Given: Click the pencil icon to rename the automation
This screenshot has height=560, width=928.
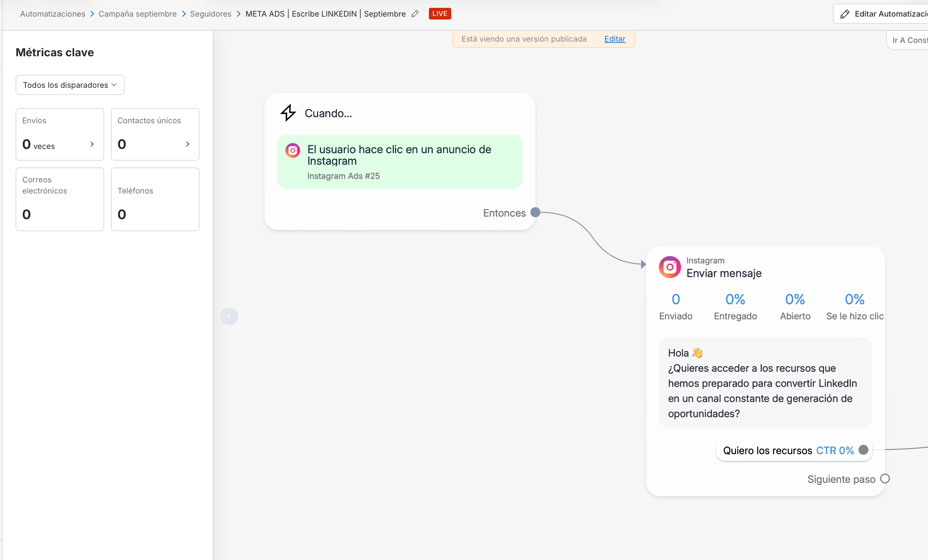Looking at the screenshot, I should tap(415, 14).
